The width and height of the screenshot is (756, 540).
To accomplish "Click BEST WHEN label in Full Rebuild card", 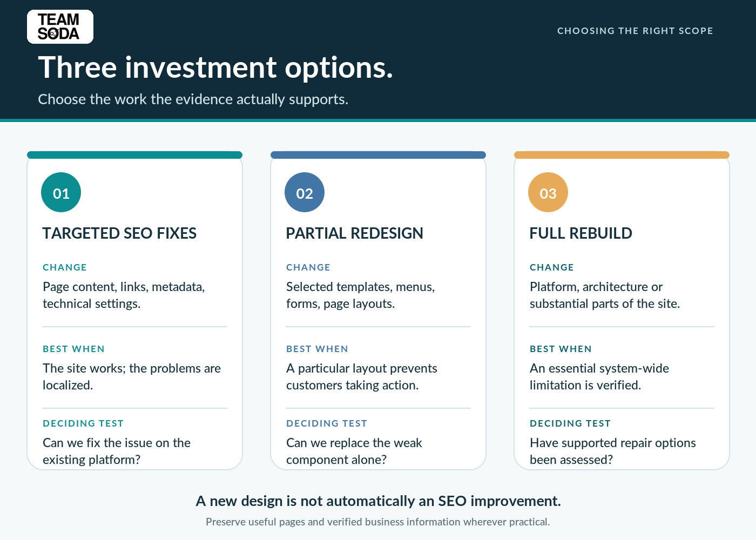I will click(561, 349).
